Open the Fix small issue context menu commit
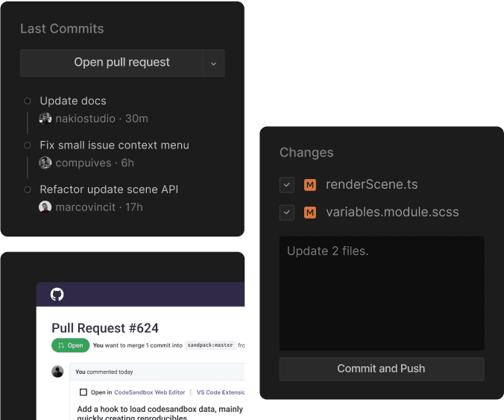Screen dimensions: 504x420 [x=114, y=145]
